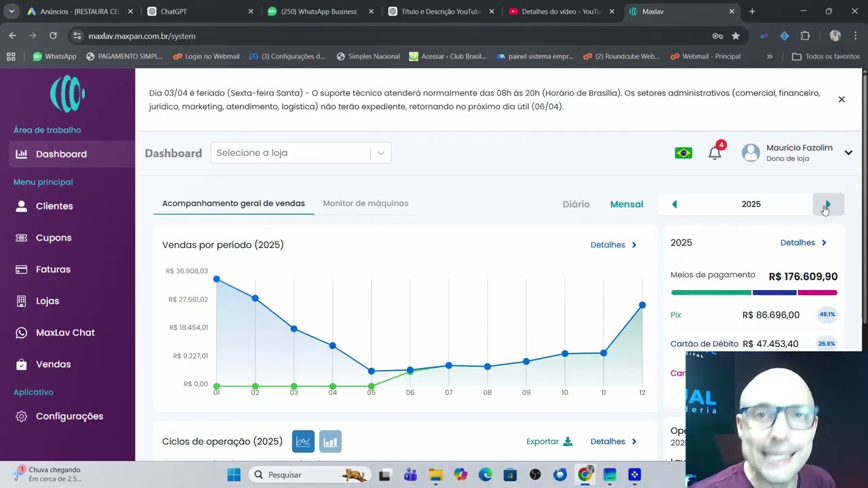The image size is (868, 488).
Task: Open notifications bell with 4 alerts
Action: click(x=715, y=152)
